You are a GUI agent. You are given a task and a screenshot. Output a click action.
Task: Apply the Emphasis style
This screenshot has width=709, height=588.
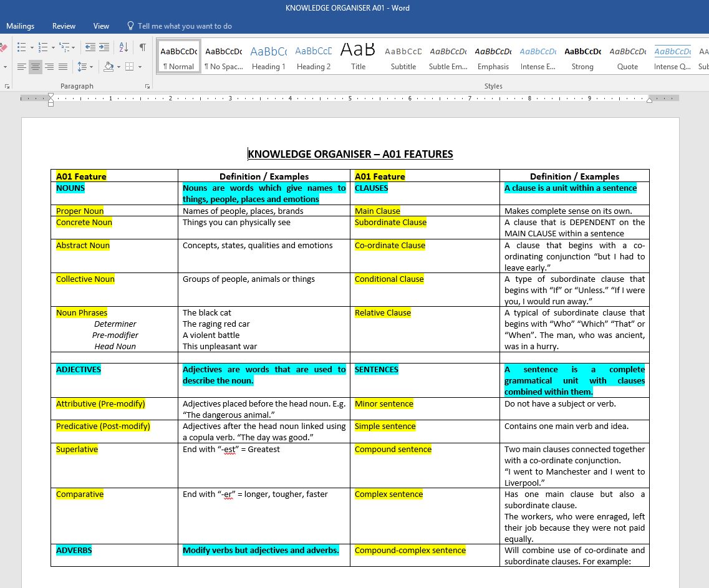pos(493,56)
